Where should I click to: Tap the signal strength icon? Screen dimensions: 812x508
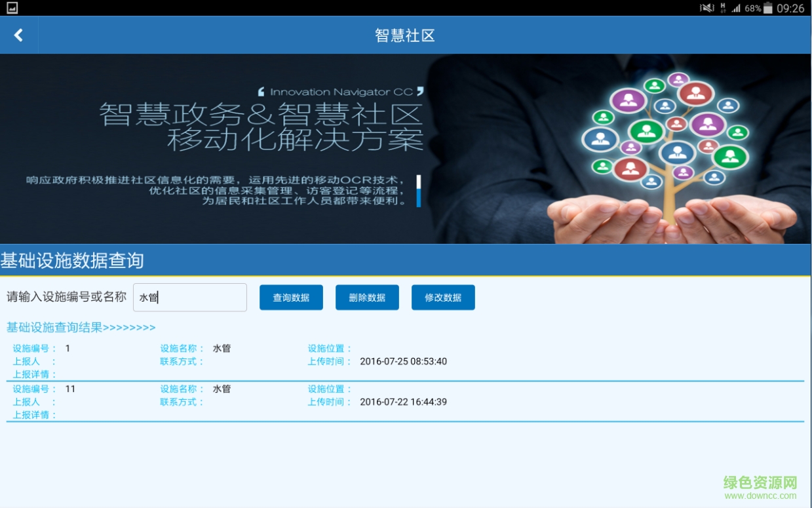tap(735, 9)
